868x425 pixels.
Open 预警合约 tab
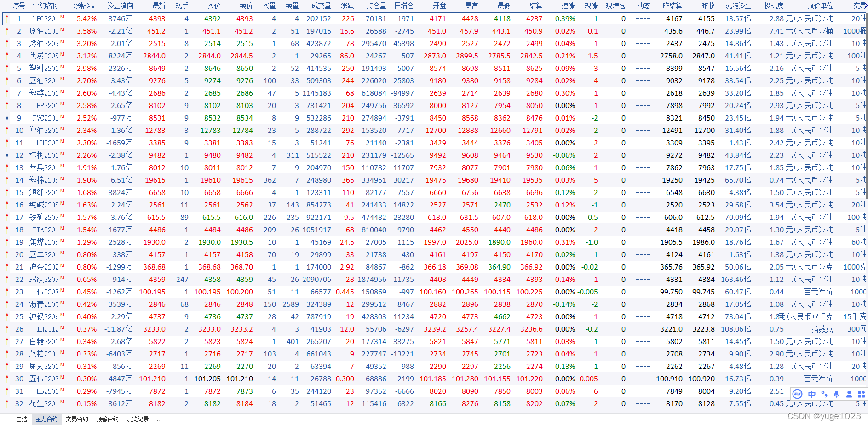click(x=108, y=419)
